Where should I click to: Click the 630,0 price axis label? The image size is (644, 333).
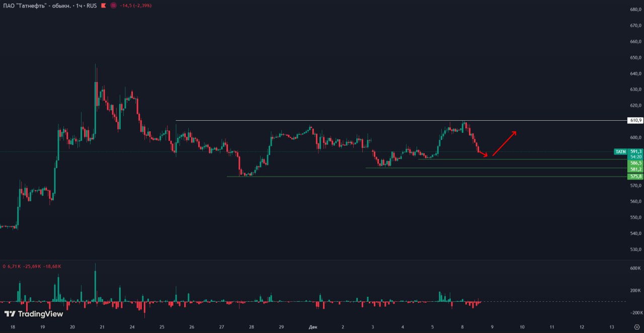coord(635,90)
